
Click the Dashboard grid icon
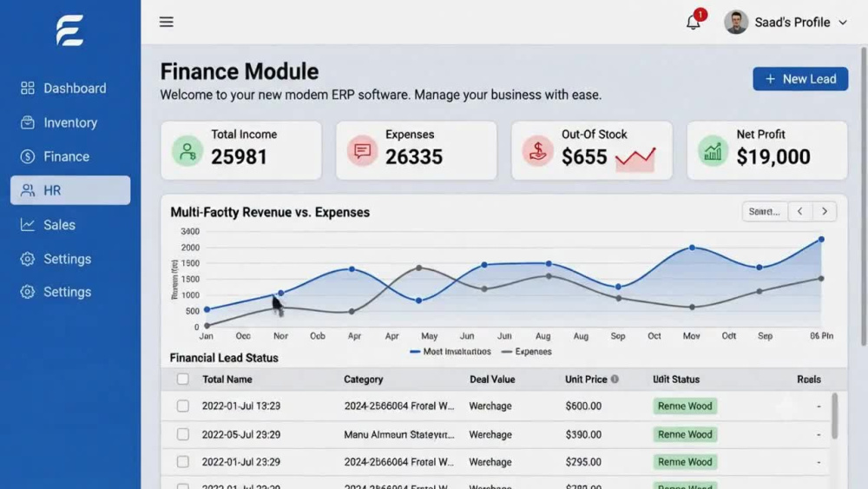tap(27, 88)
